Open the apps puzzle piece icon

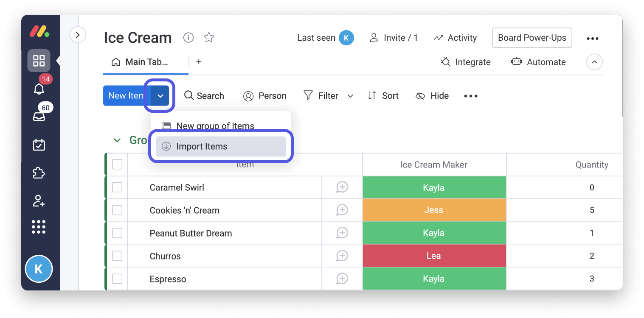click(x=39, y=173)
